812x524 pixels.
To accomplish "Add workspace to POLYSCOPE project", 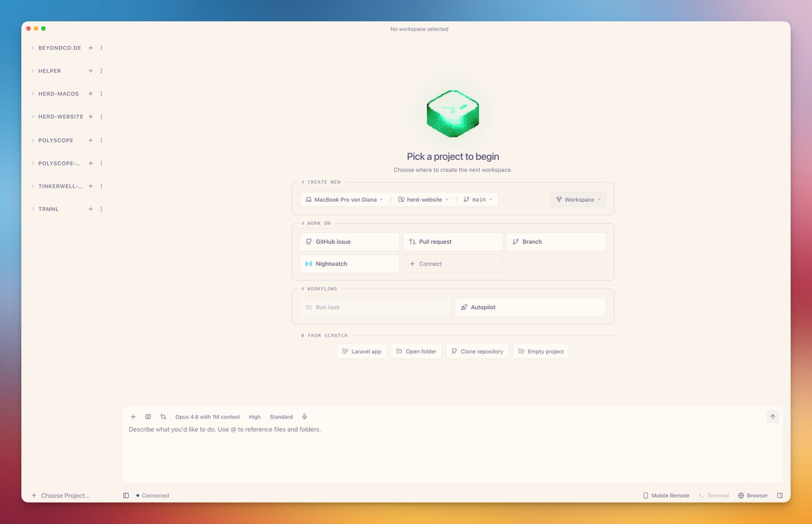I will point(91,140).
